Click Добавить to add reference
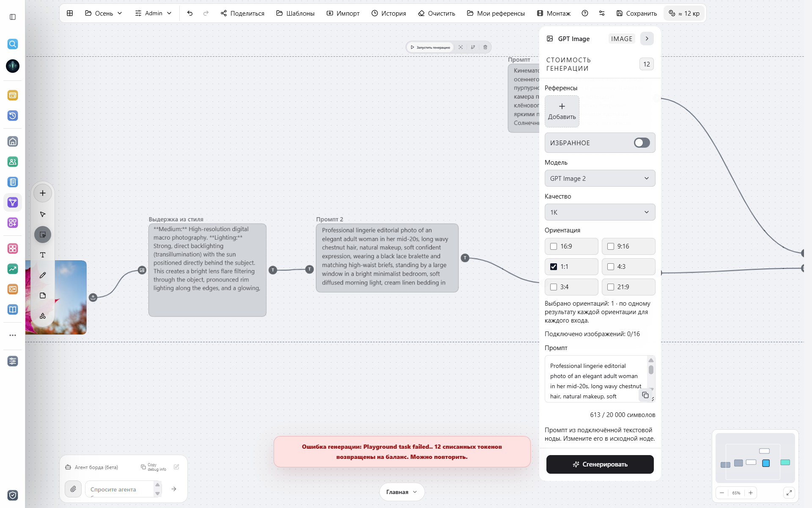The height and width of the screenshot is (508, 812). point(562,111)
